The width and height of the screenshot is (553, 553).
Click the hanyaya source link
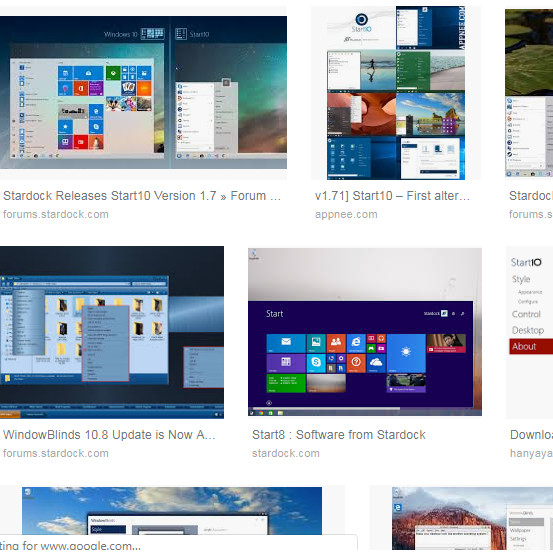tap(531, 453)
